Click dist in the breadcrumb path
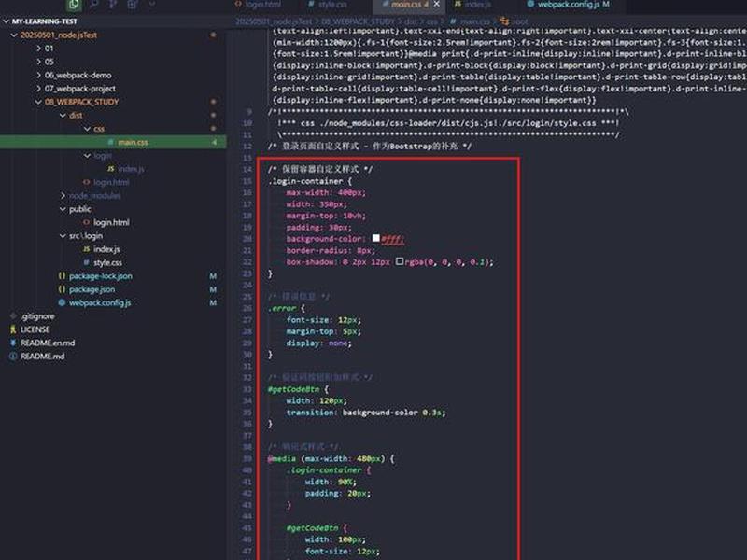 pyautogui.click(x=411, y=21)
